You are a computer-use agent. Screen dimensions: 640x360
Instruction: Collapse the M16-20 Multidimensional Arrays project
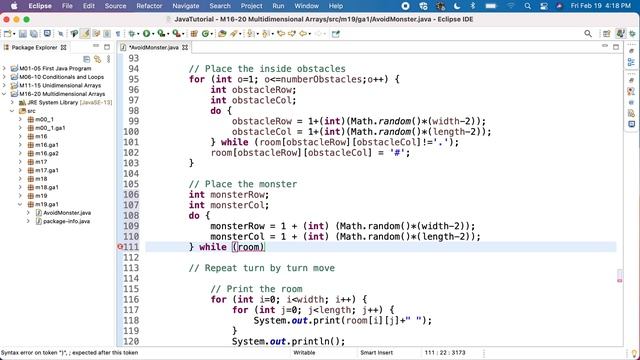(4, 94)
